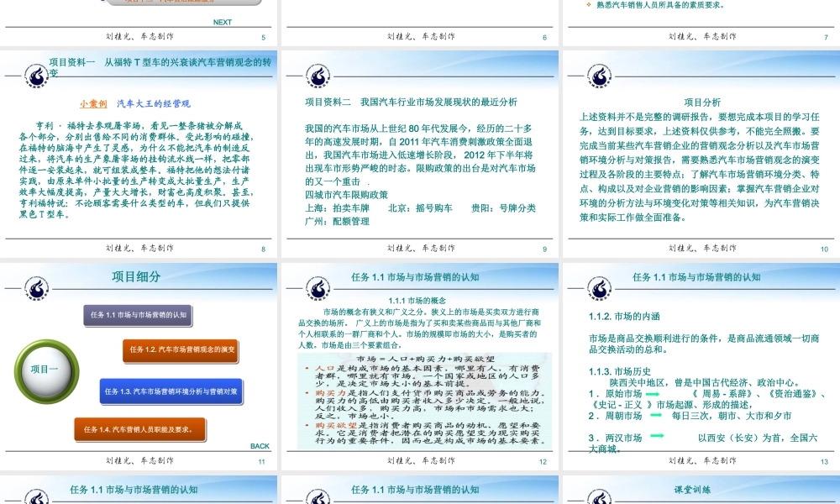Viewport: 840px width, 504px height.
Task: Select the slide 9 项目资料二 thumbnail
Action: tap(420, 154)
